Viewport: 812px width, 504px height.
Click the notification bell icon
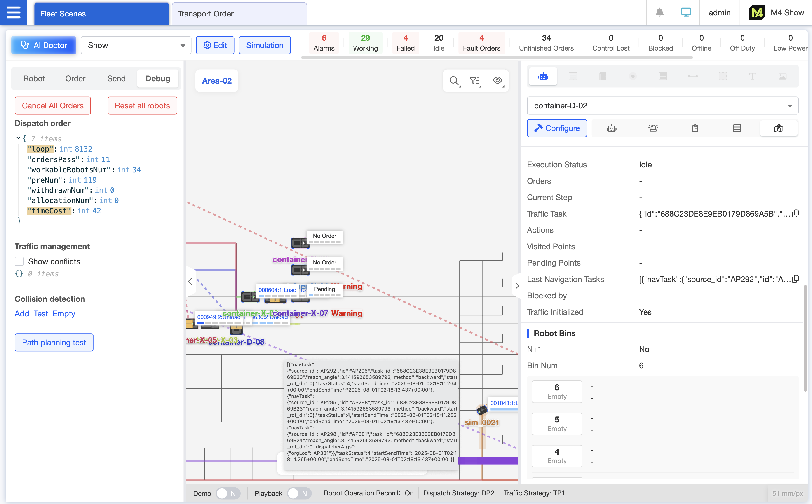pyautogui.click(x=659, y=13)
